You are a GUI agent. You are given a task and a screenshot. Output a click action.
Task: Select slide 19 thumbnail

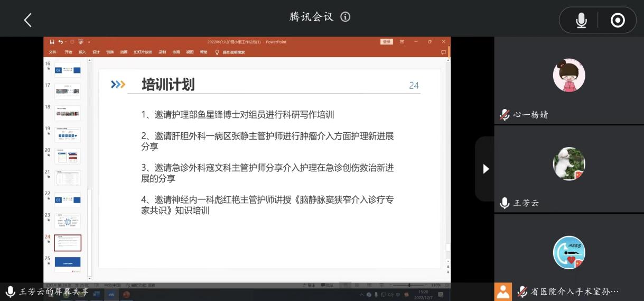[68, 134]
